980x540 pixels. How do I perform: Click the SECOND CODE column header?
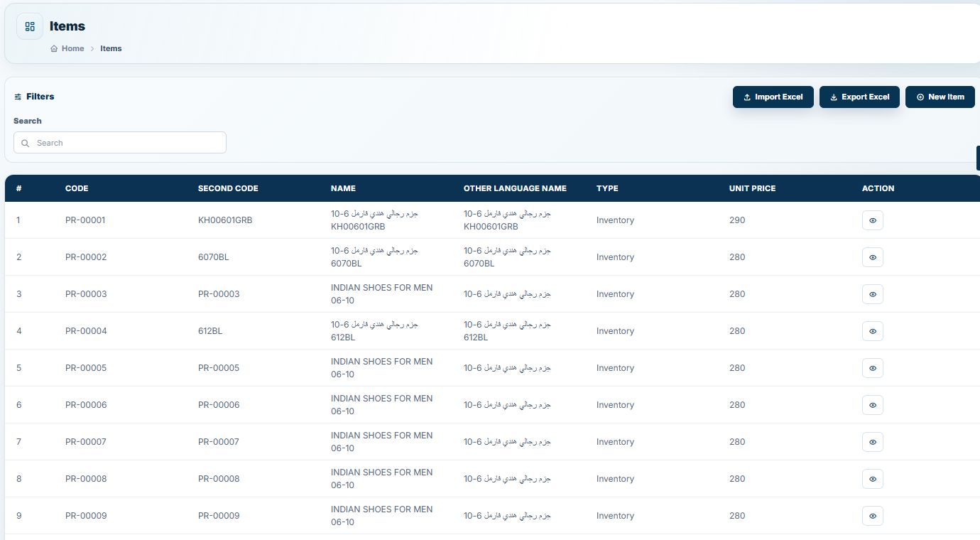coord(228,188)
